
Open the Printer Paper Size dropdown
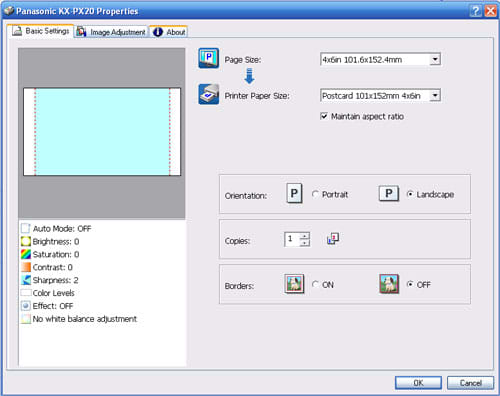pyautogui.click(x=435, y=96)
